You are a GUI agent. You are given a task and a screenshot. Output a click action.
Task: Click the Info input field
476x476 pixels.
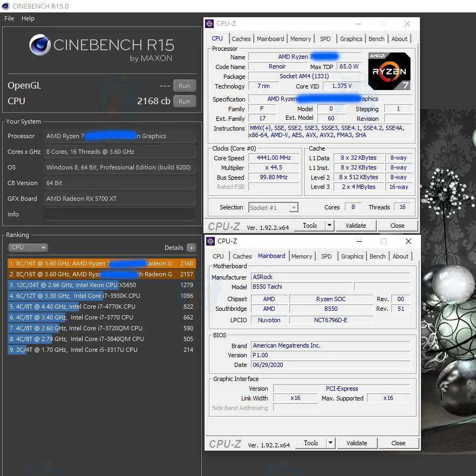120,214
